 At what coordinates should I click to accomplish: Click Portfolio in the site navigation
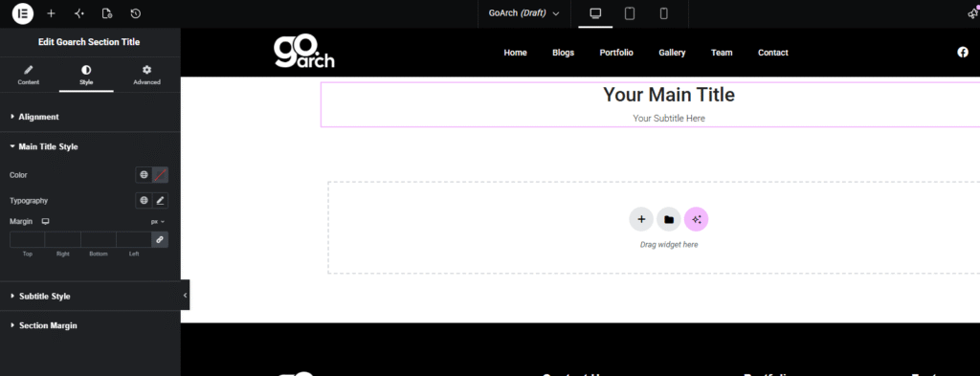(x=616, y=53)
